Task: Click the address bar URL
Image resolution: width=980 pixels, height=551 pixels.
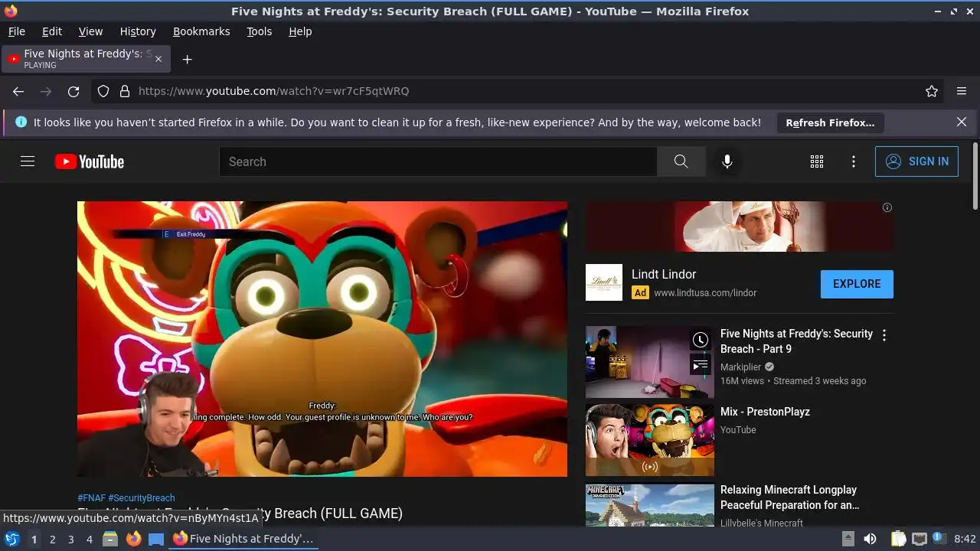Action: (274, 91)
